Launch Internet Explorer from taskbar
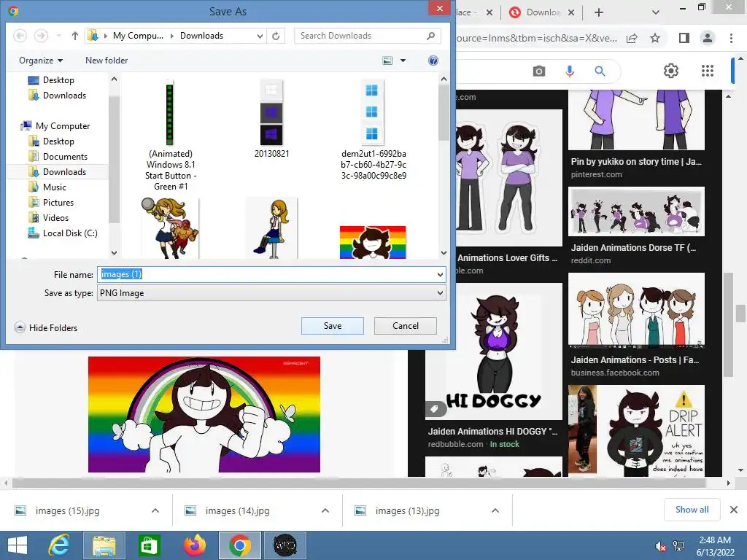This screenshot has width=747, height=560. click(60, 545)
